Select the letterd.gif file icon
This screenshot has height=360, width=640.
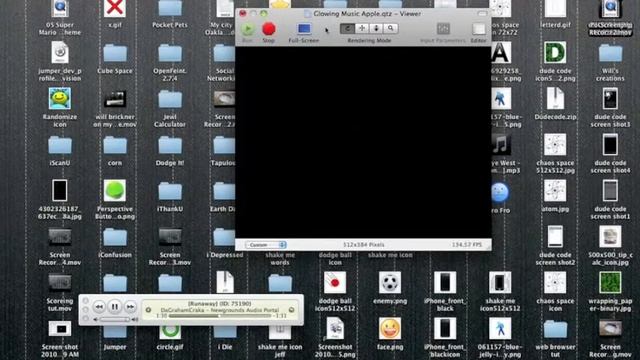(x=555, y=8)
